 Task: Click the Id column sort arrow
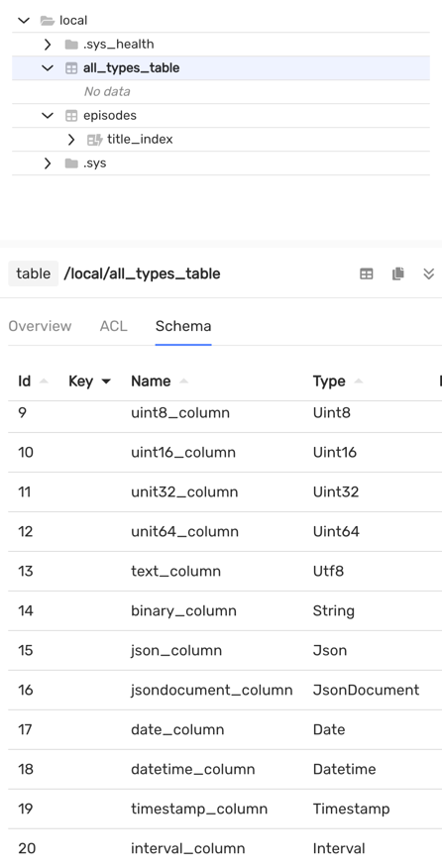pyautogui.click(x=44, y=381)
